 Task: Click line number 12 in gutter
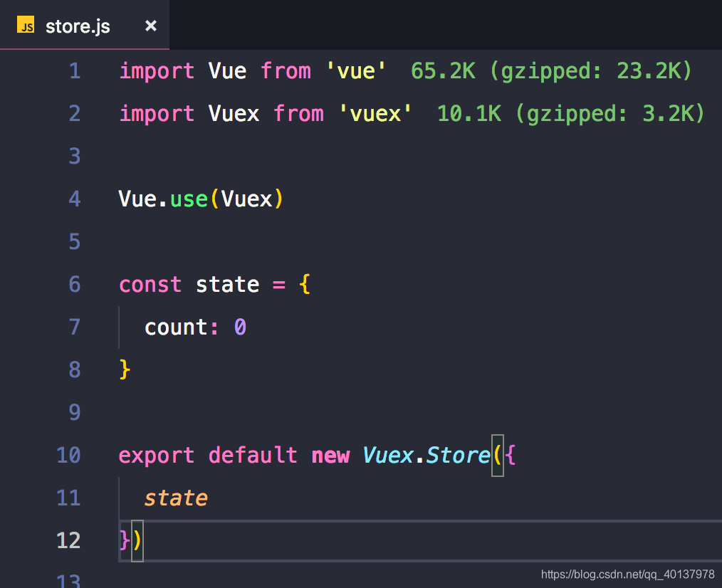[68, 540]
